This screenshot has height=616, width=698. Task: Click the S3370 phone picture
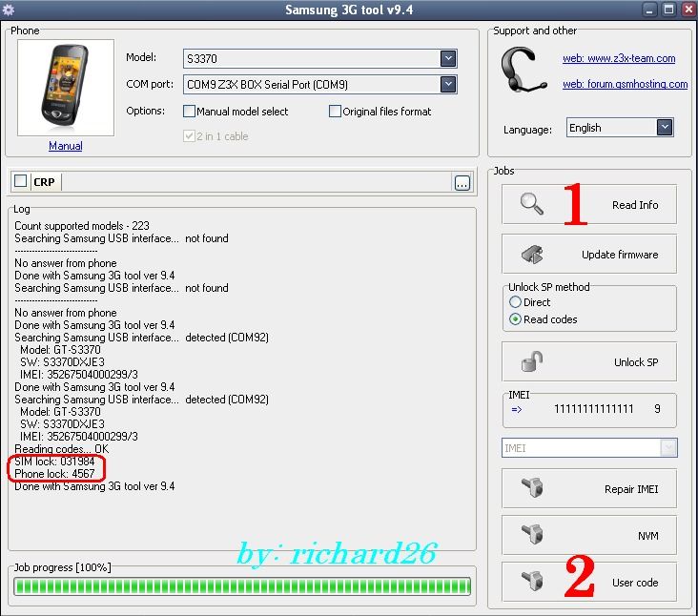click(66, 87)
